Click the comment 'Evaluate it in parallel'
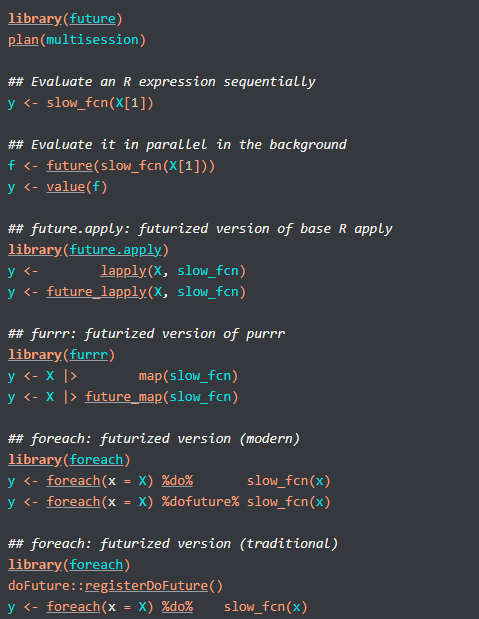 [x=119, y=144]
